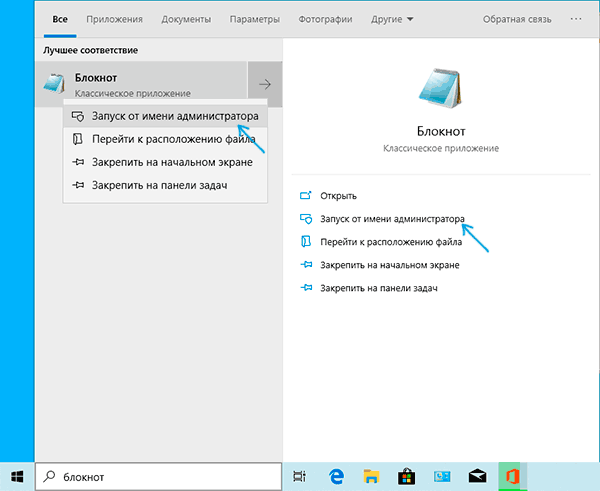This screenshot has width=600, height=491.
Task: Click Открыть in the right pane
Action: pyautogui.click(x=338, y=196)
